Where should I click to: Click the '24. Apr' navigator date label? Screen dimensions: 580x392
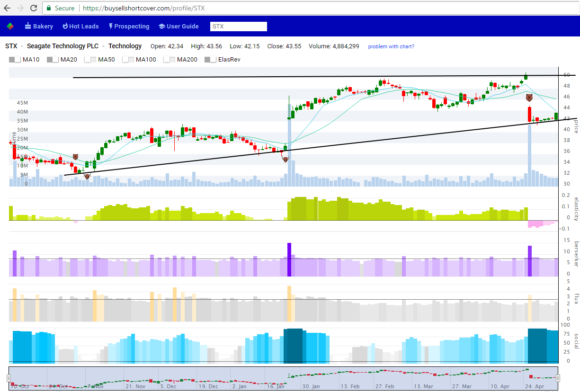[535, 386]
